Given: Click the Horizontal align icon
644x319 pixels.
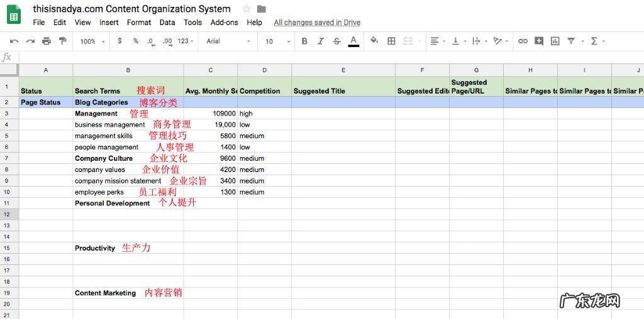Looking at the screenshot, I should (434, 41).
